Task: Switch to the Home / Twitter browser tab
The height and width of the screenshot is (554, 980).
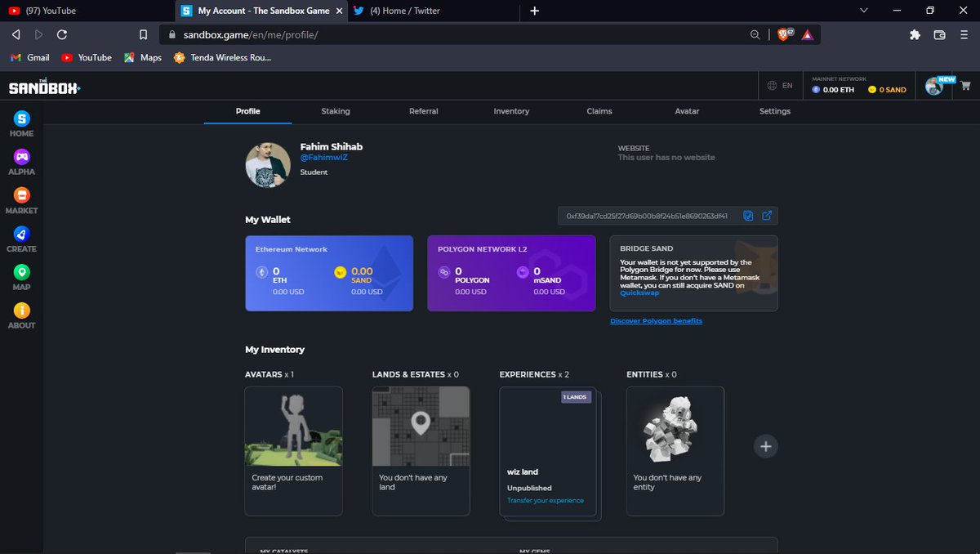Action: [433, 11]
